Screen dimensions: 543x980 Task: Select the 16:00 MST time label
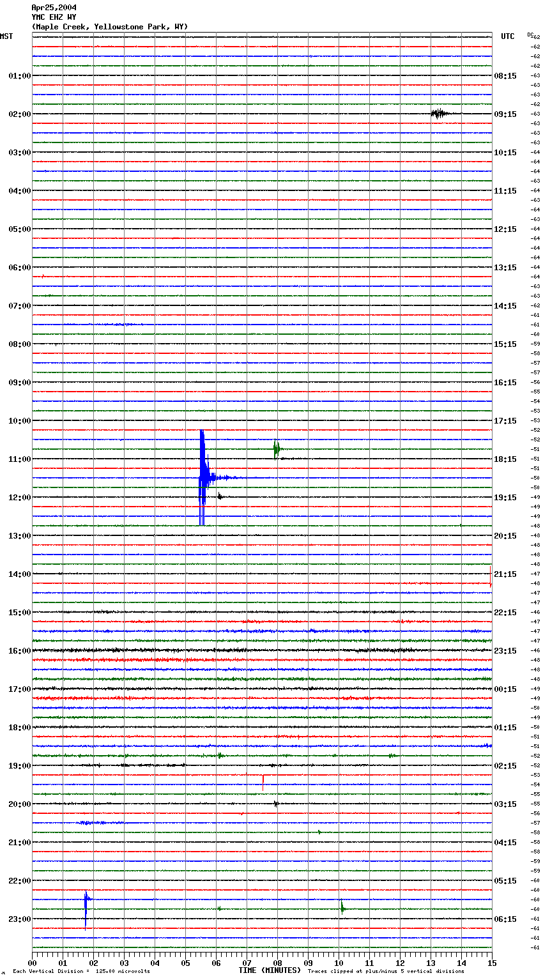point(20,651)
